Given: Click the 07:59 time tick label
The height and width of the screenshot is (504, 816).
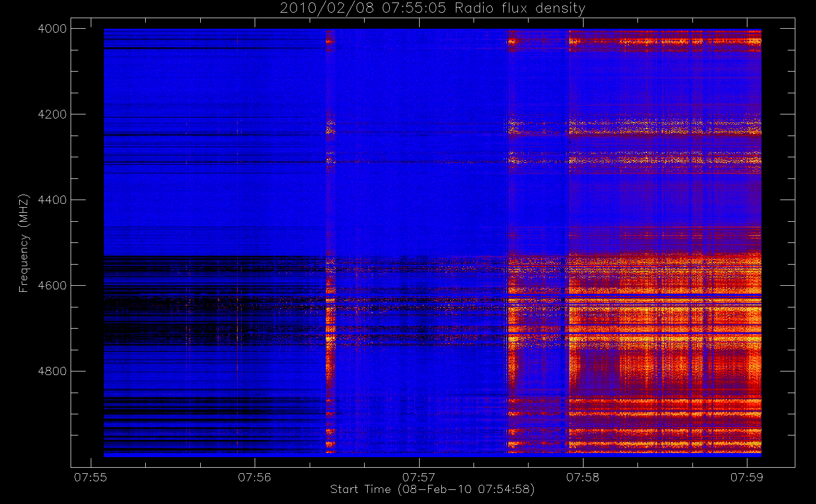Looking at the screenshot, I should tap(747, 478).
